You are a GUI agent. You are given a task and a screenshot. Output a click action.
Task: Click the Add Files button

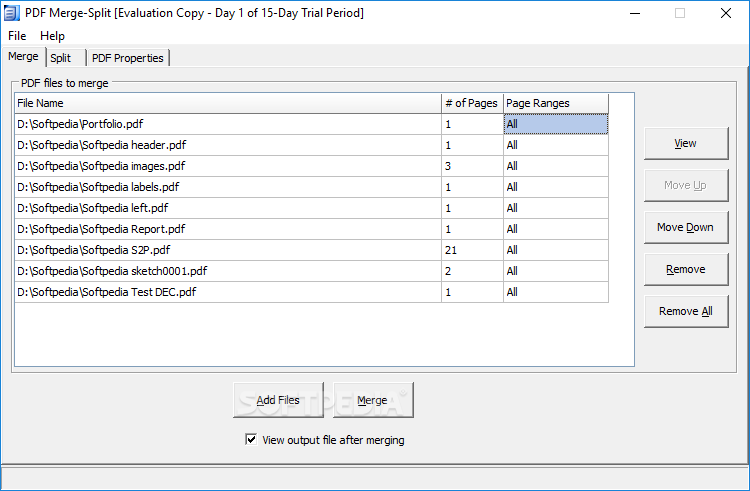click(x=278, y=400)
